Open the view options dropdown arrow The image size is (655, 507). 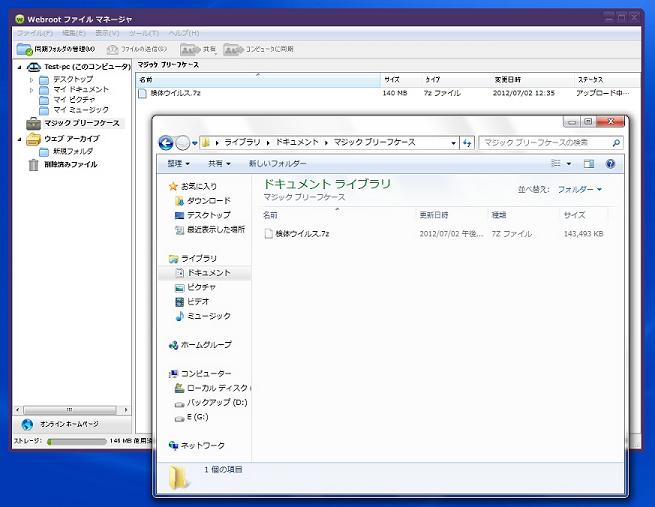[569, 164]
